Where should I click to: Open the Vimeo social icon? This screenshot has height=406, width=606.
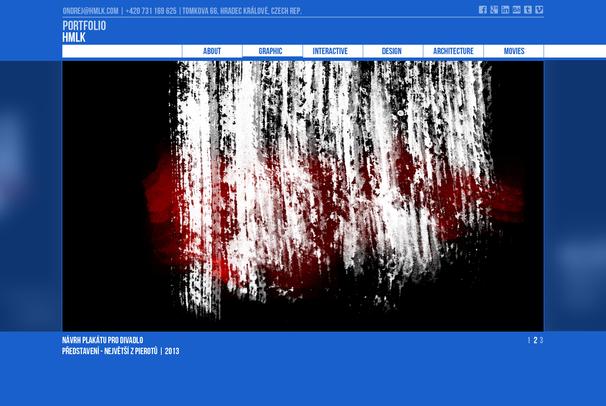point(539,10)
